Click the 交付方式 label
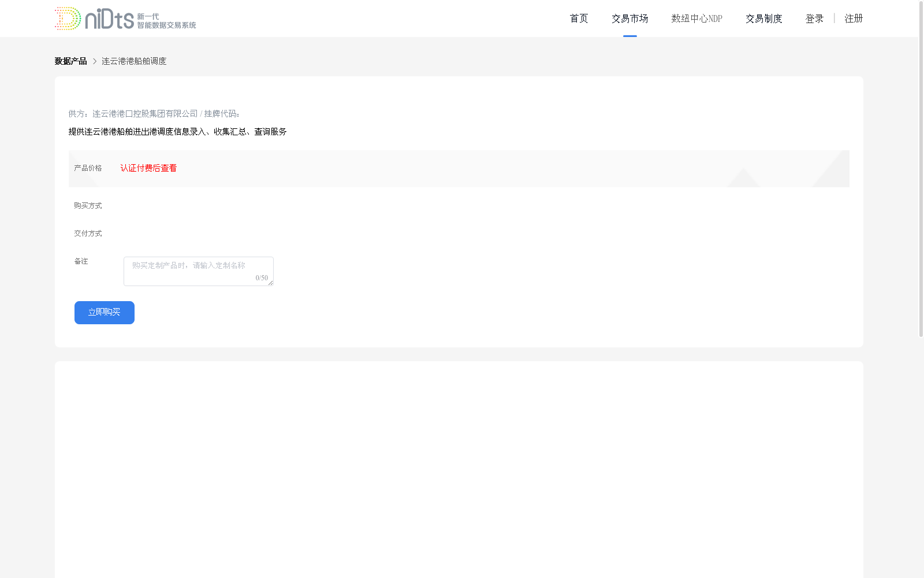Image resolution: width=924 pixels, height=578 pixels. coord(88,234)
